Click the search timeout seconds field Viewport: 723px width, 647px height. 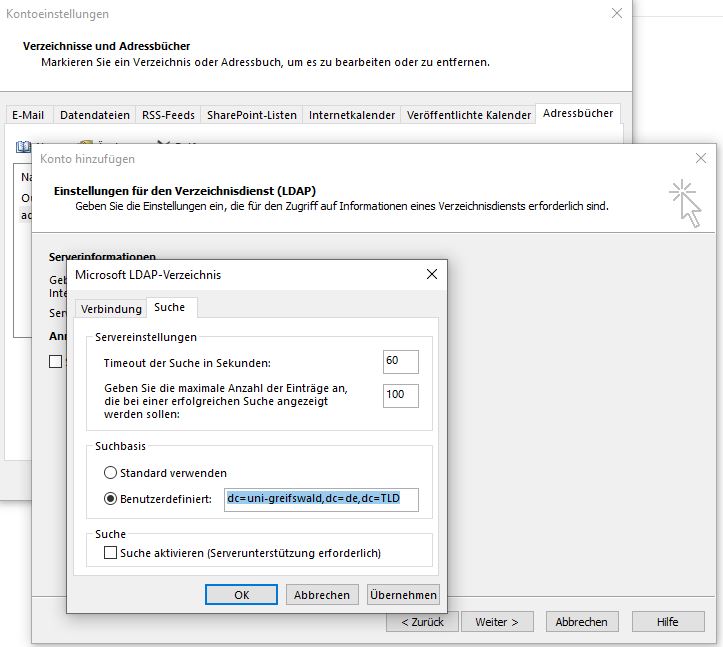[x=400, y=361]
